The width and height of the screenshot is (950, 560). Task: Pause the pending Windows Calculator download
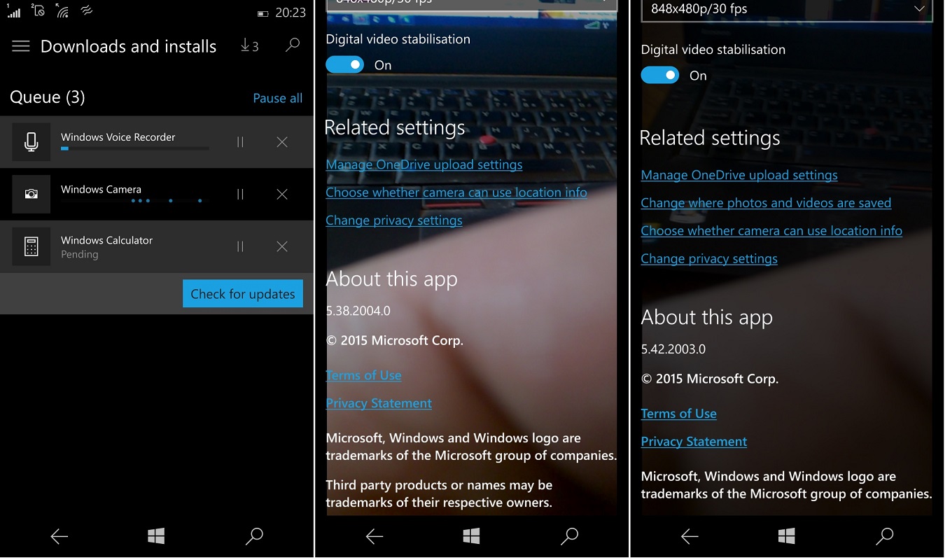[x=240, y=246]
